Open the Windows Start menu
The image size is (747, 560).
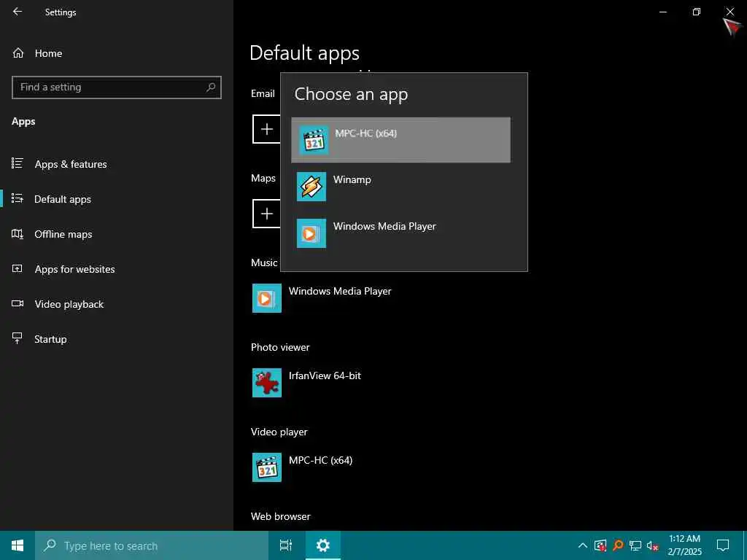pos(18,545)
